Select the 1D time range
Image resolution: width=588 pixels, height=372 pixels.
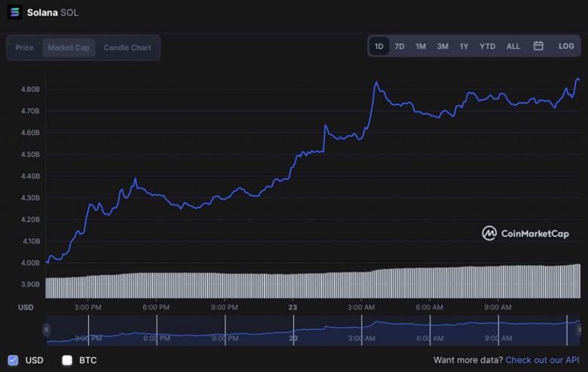tap(379, 46)
